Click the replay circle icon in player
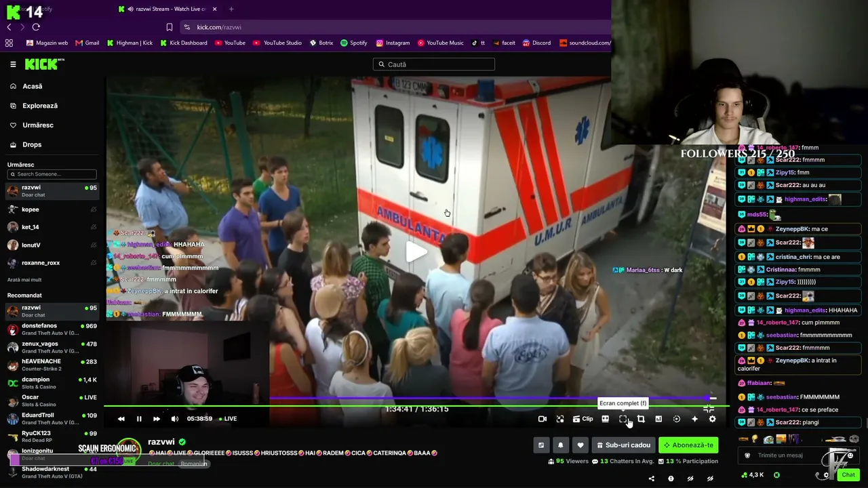The height and width of the screenshot is (488, 868). (x=677, y=419)
